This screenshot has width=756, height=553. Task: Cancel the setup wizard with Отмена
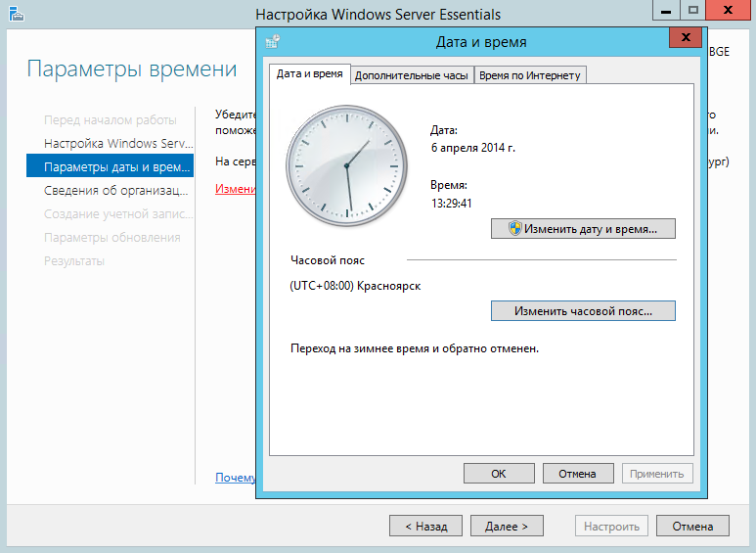692,526
